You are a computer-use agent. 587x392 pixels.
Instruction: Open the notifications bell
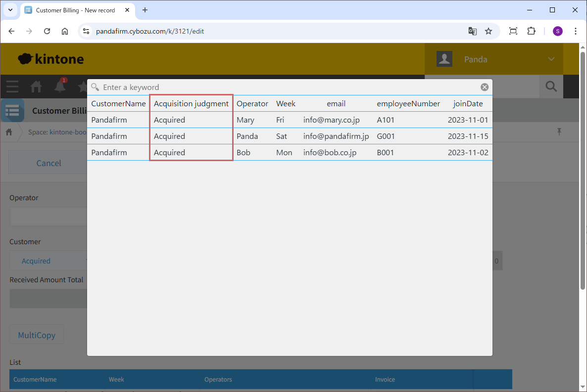tap(60, 87)
